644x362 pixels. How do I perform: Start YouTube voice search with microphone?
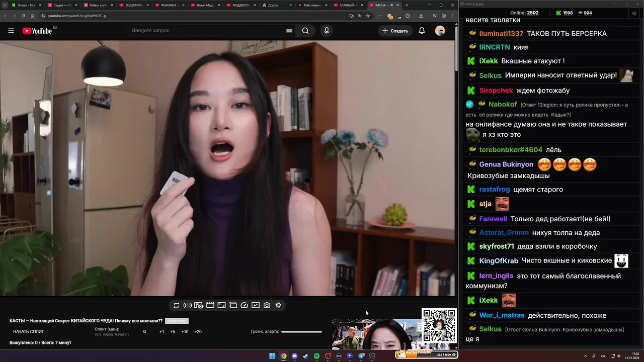pyautogui.click(x=327, y=31)
